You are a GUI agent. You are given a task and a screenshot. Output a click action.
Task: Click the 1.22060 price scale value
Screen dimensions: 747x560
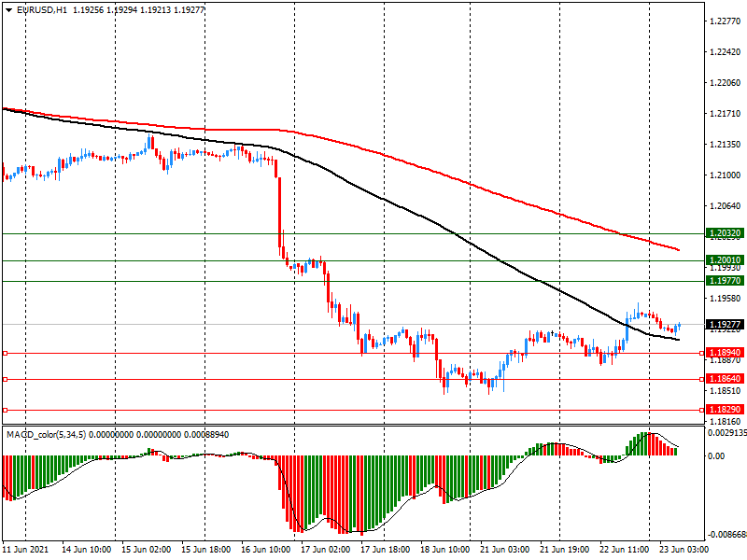click(726, 83)
